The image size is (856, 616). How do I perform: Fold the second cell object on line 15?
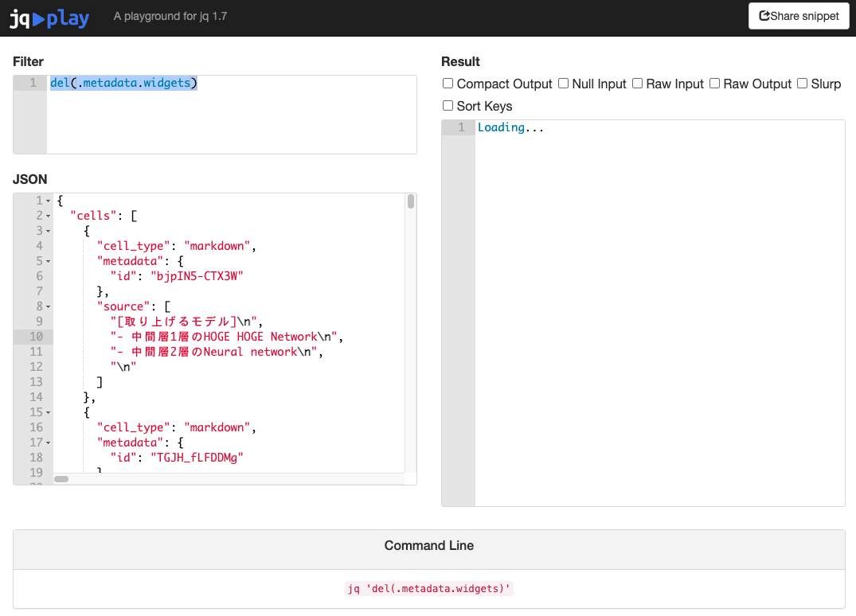(x=48, y=412)
